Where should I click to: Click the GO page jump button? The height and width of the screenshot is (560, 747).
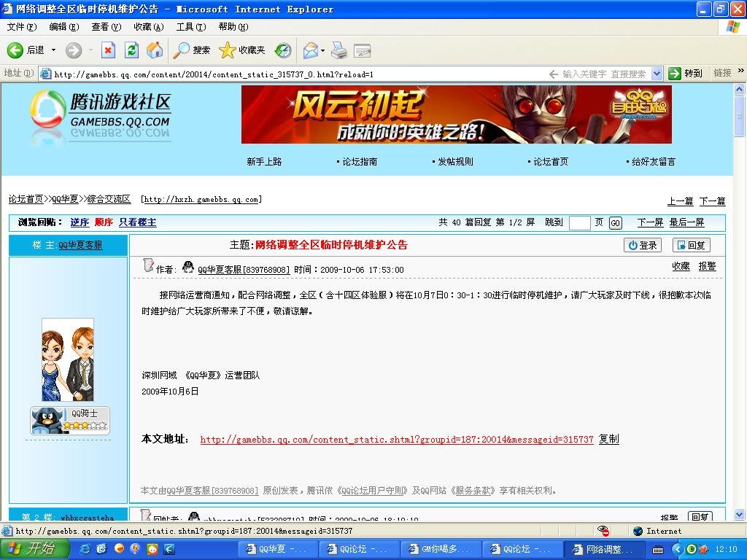(x=615, y=223)
